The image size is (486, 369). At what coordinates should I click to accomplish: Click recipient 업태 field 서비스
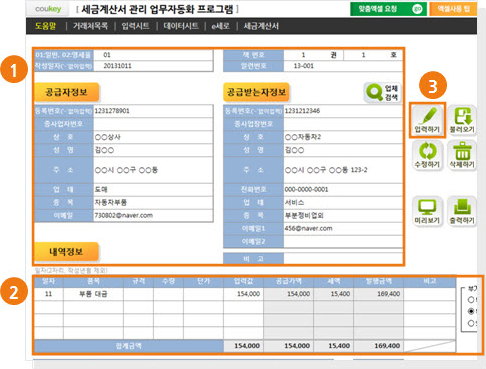tap(343, 202)
